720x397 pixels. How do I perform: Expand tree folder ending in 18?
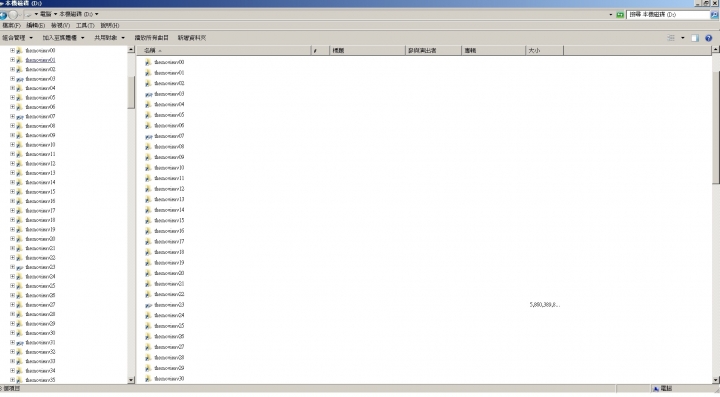(x=12, y=220)
